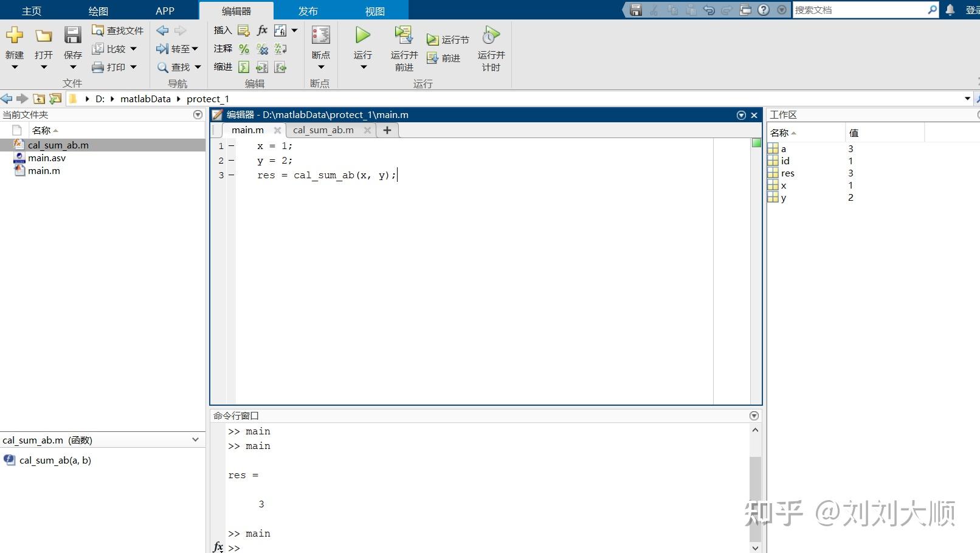Select main.asv in the current folder
This screenshot has height=553, width=980.
(47, 158)
